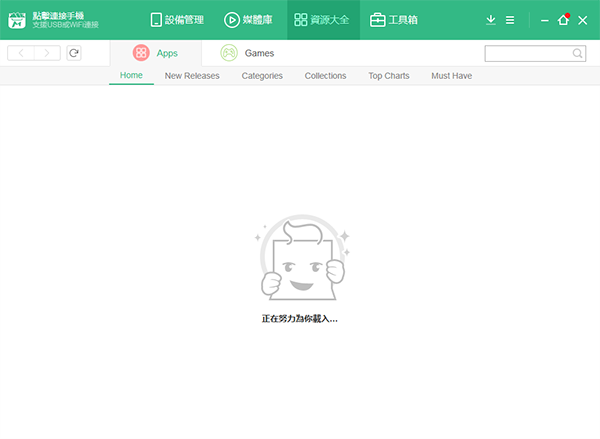Open the downloads manager icon
Viewport: 600px width, 439px height.
[x=491, y=20]
